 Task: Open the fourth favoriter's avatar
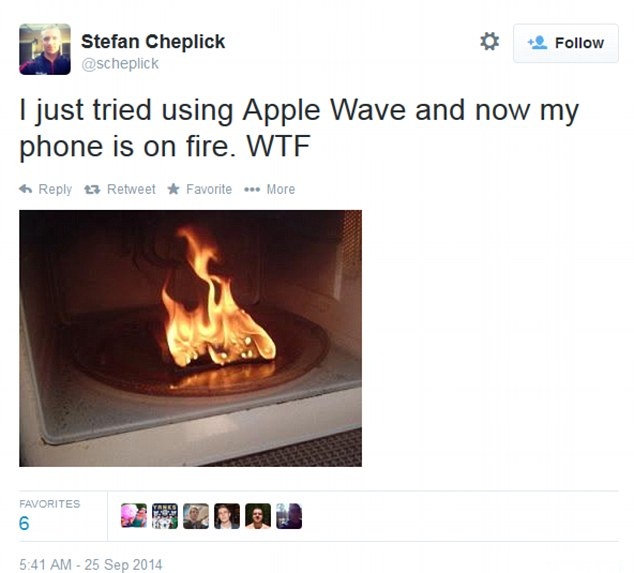pyautogui.click(x=227, y=516)
